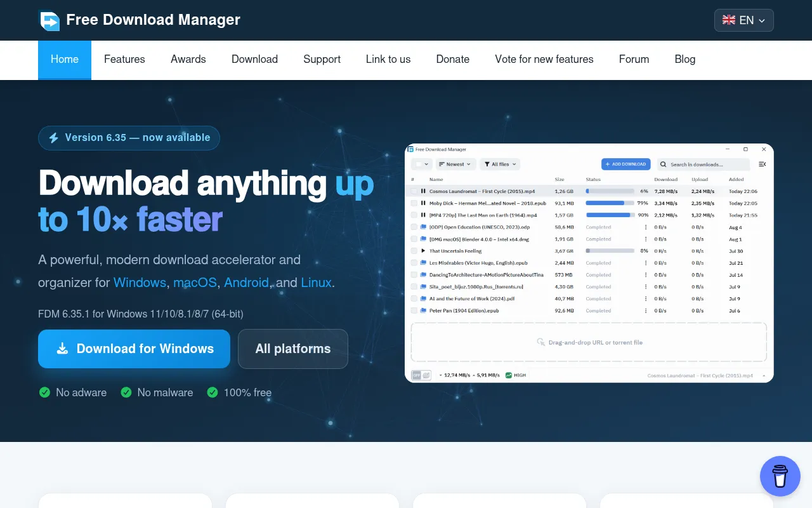Click the Download for Windows button
812x508 pixels.
tap(134, 349)
